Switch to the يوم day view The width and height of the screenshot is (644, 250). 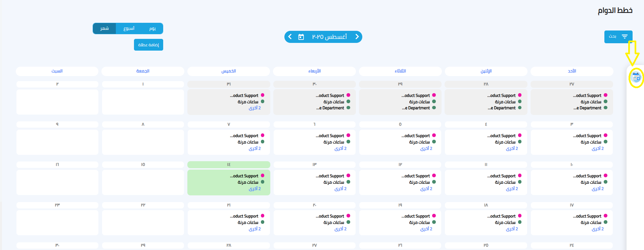pyautogui.click(x=152, y=28)
